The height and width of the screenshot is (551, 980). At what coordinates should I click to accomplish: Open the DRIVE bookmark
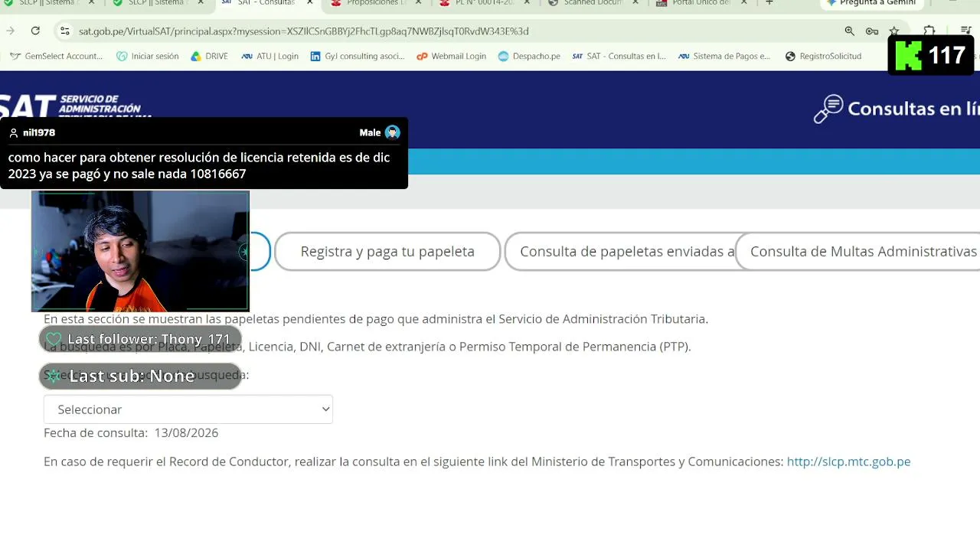click(x=210, y=56)
